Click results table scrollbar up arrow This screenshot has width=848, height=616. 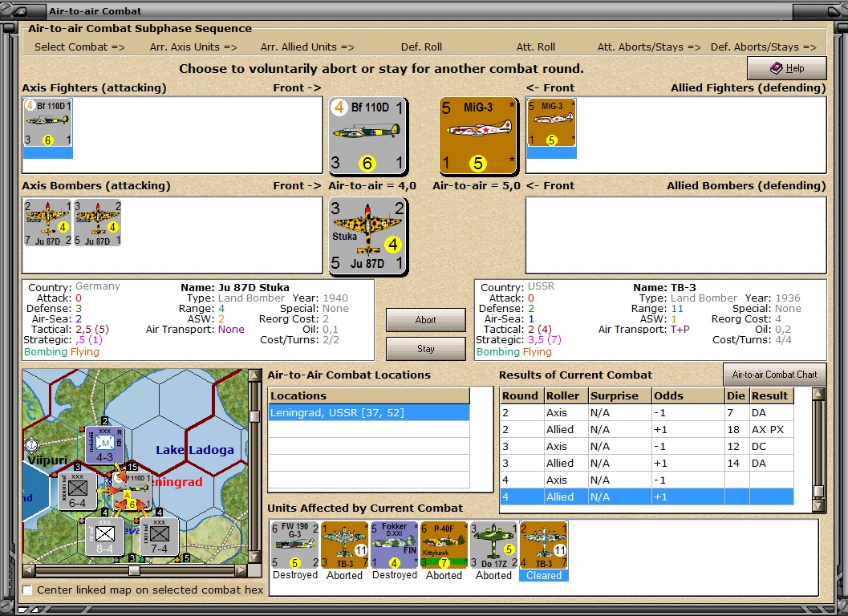818,394
